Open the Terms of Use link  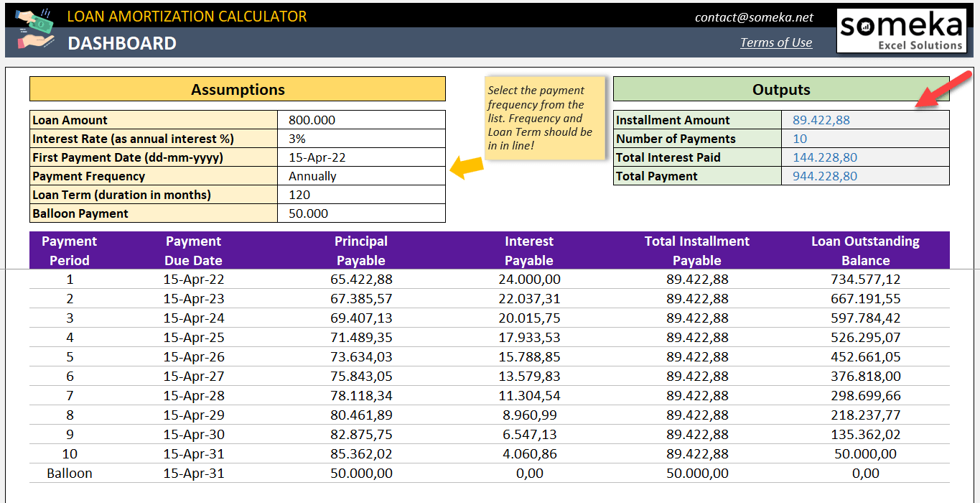pyautogui.click(x=775, y=42)
